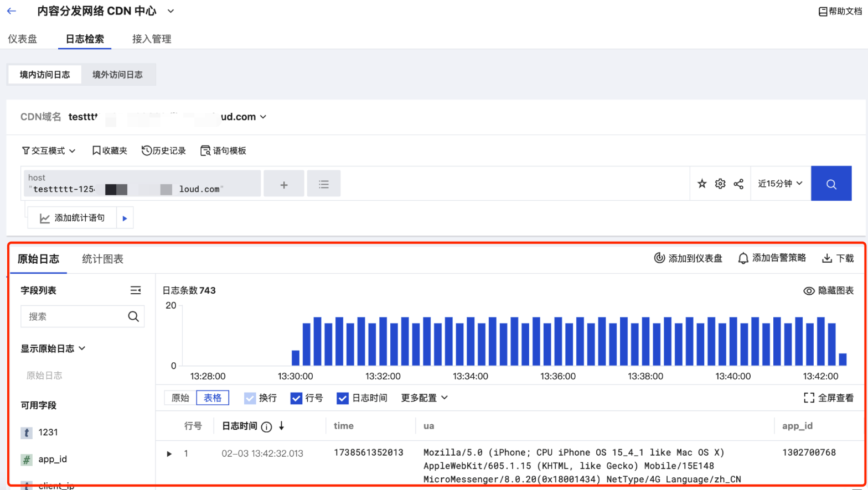The width and height of the screenshot is (868, 490).
Task: Collapse the field list panel icon
Action: [x=136, y=290]
